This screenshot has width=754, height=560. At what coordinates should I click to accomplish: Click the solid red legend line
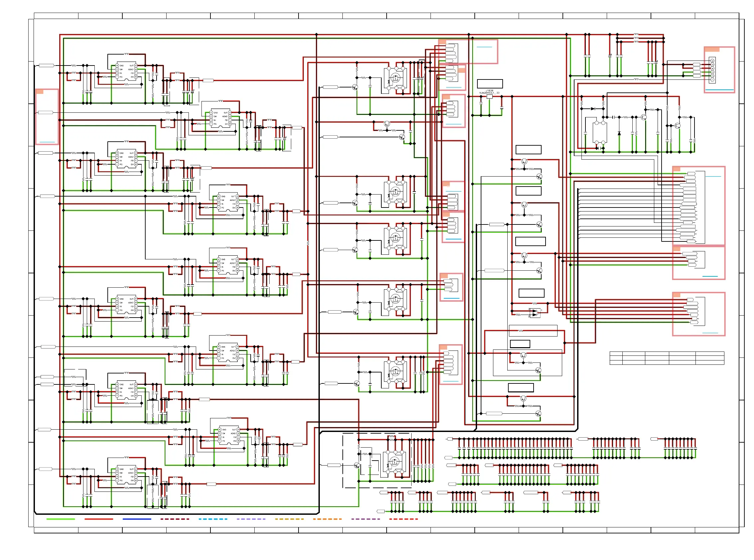click(x=99, y=519)
